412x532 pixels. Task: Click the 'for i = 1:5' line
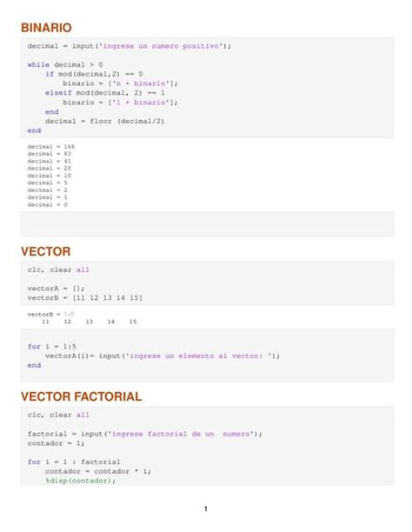point(51,347)
